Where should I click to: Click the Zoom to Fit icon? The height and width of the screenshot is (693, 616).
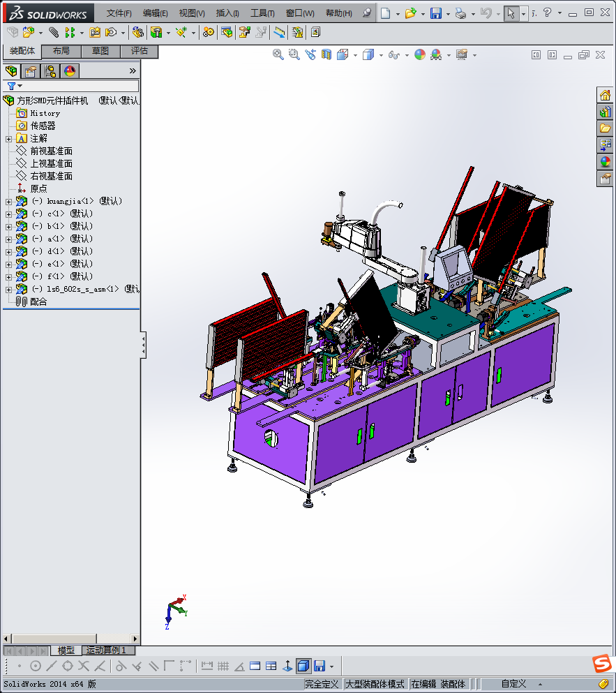pyautogui.click(x=278, y=55)
